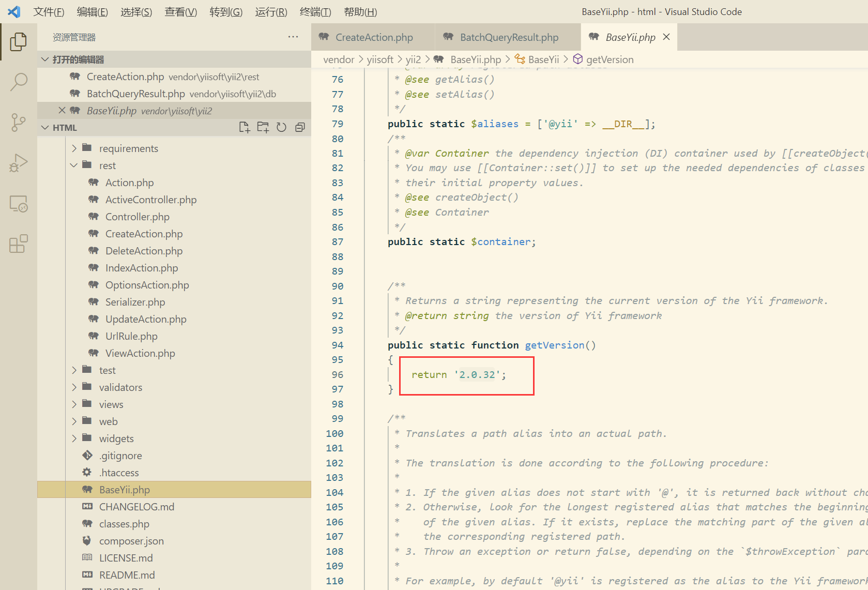
Task: Open OptionsAction.php file
Action: coord(147,285)
